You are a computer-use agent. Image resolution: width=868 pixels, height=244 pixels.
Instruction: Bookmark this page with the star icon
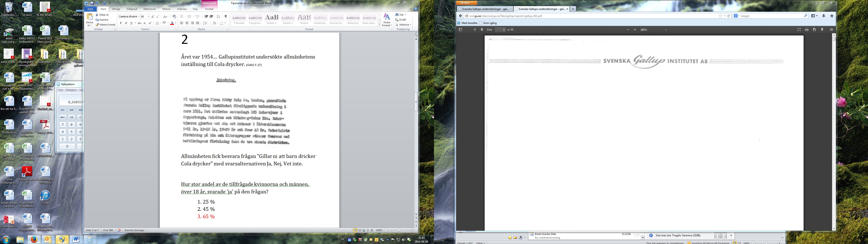coord(720,16)
